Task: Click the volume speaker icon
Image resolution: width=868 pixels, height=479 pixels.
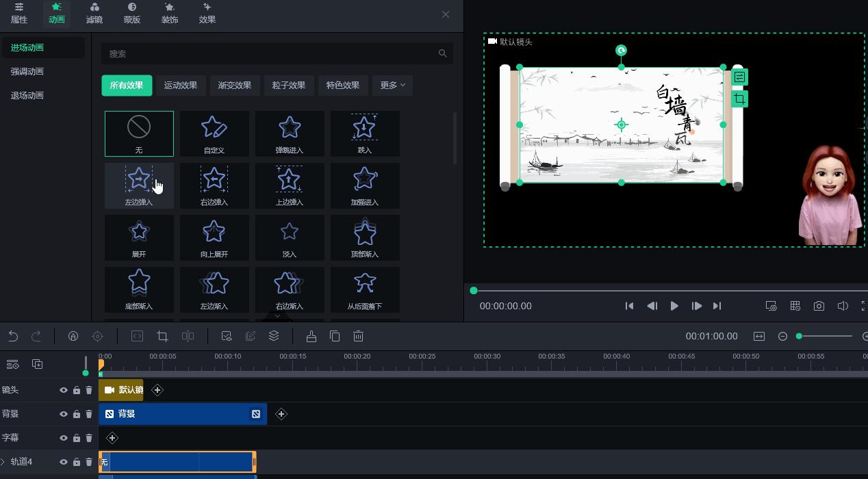Action: pyautogui.click(x=843, y=306)
